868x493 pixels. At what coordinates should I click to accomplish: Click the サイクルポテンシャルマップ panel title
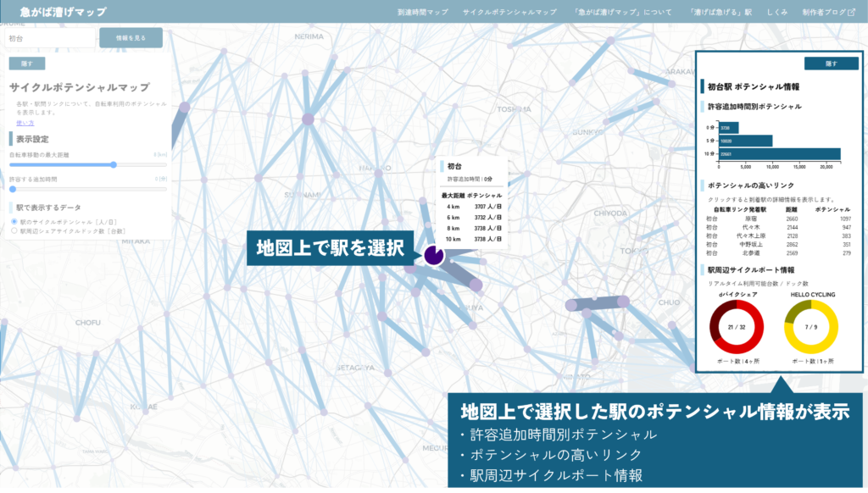(x=79, y=87)
